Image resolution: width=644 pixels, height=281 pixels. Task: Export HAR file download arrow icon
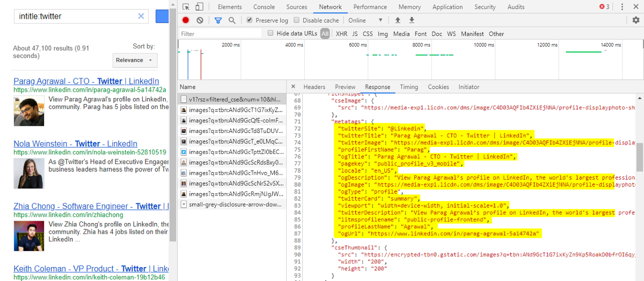412,20
